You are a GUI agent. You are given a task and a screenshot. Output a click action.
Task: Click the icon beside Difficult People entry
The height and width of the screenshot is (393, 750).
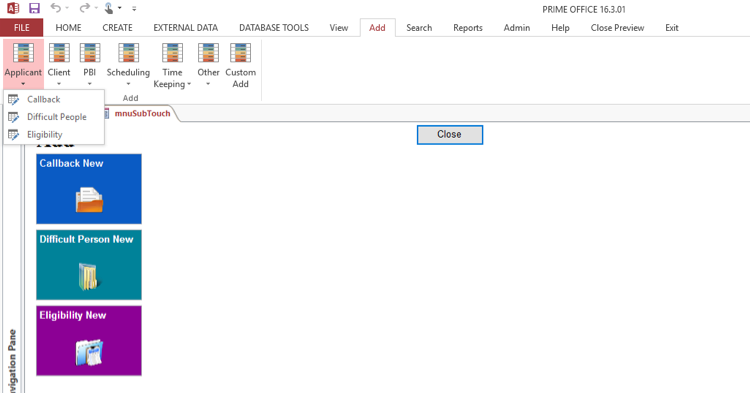13,117
